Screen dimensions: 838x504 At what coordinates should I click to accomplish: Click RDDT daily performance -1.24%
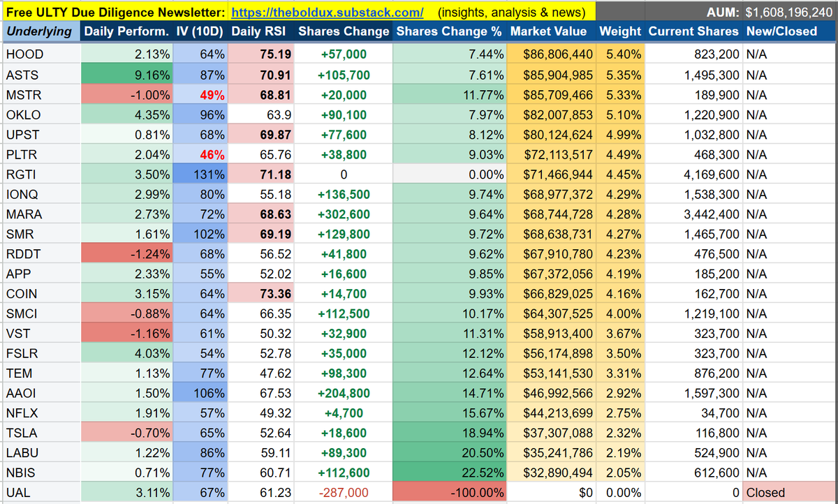point(126,253)
